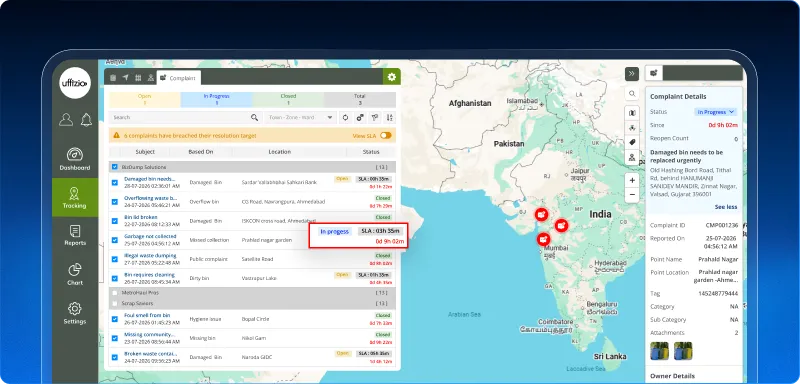Collapse right panel with double-chevron button
The image size is (800, 384).
pos(632,74)
